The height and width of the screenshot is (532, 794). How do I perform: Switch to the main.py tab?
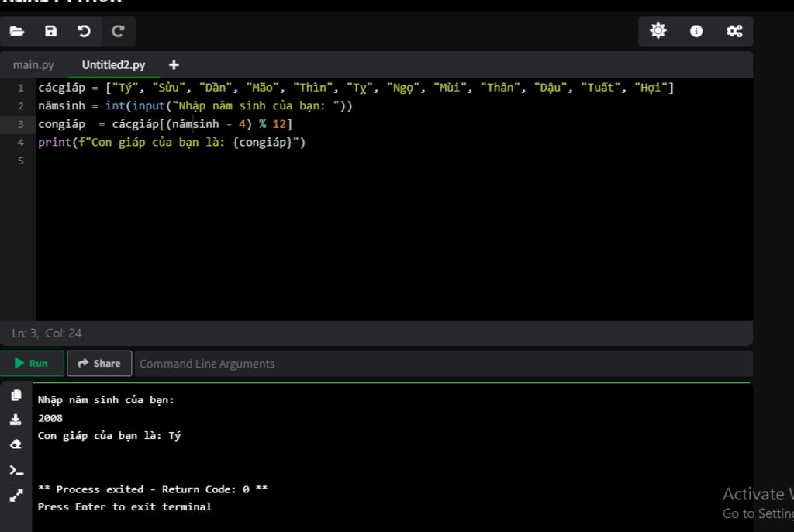(x=33, y=64)
